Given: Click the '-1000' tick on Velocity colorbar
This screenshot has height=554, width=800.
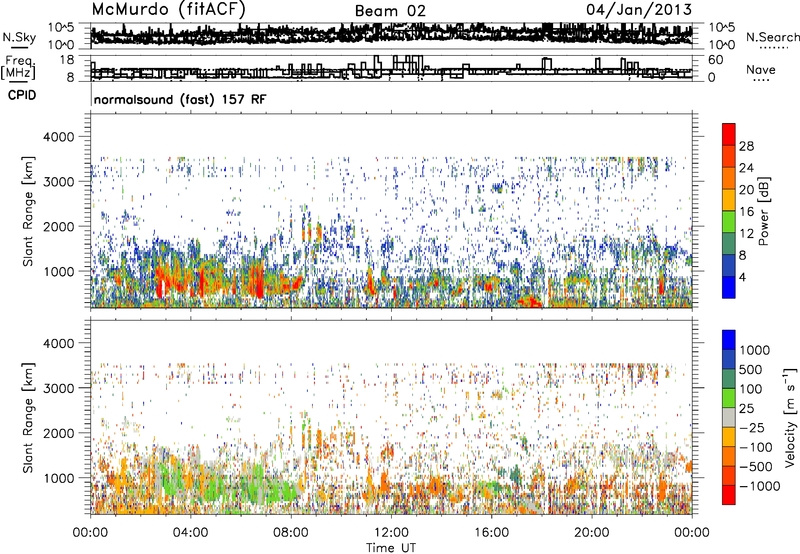Looking at the screenshot, I should [759, 486].
